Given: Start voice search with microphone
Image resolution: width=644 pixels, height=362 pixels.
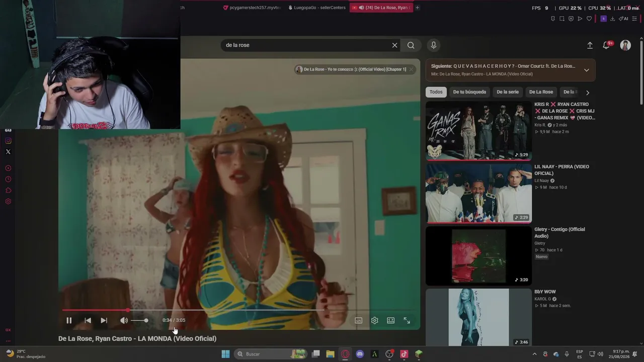Looking at the screenshot, I should pyautogui.click(x=434, y=45).
